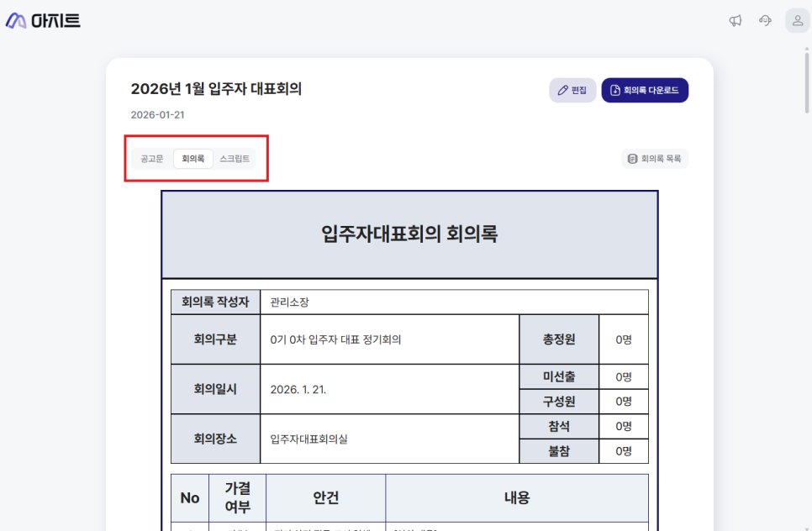Click the 입주자대표회의 회의록 heading
The image size is (812, 531).
tap(409, 234)
